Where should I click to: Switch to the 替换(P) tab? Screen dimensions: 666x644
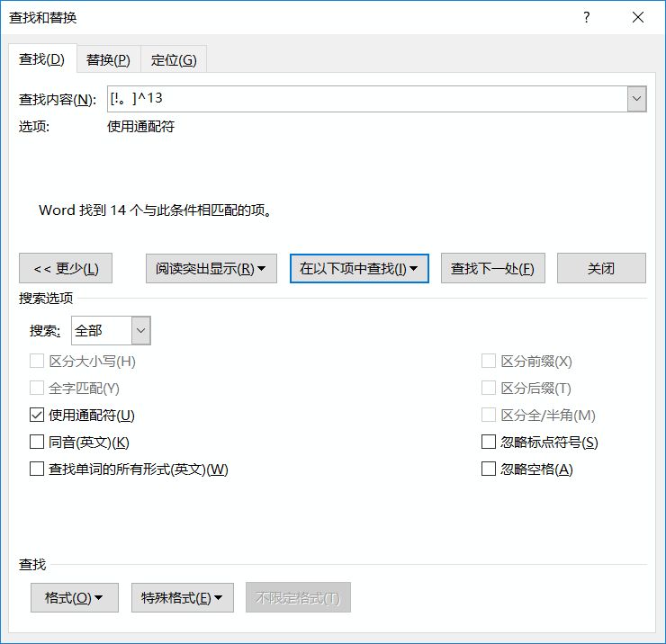108,60
